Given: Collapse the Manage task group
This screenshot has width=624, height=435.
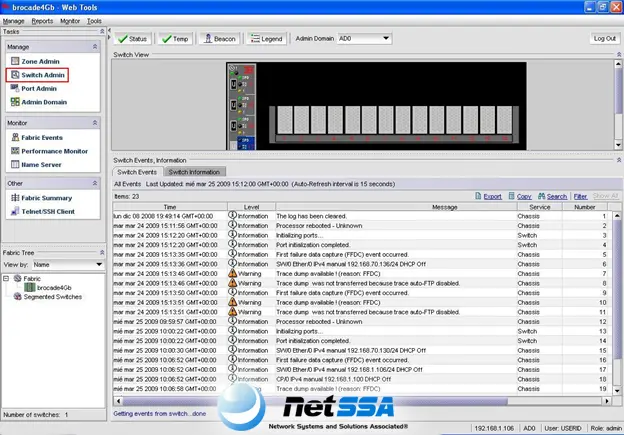Looking at the screenshot, I should pyautogui.click(x=95, y=47).
